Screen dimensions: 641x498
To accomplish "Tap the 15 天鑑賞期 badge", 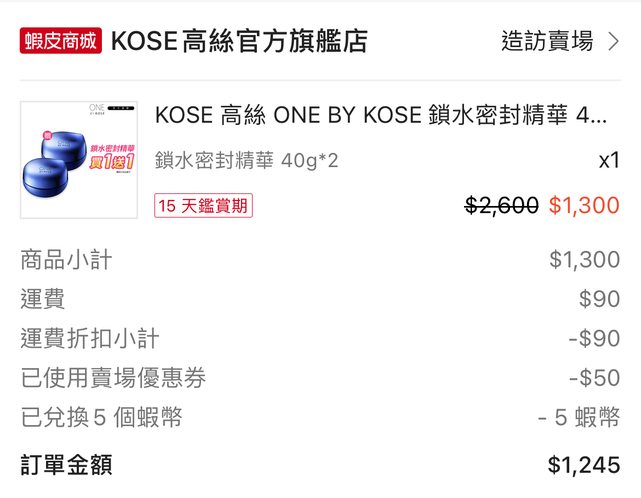I will (x=203, y=206).
